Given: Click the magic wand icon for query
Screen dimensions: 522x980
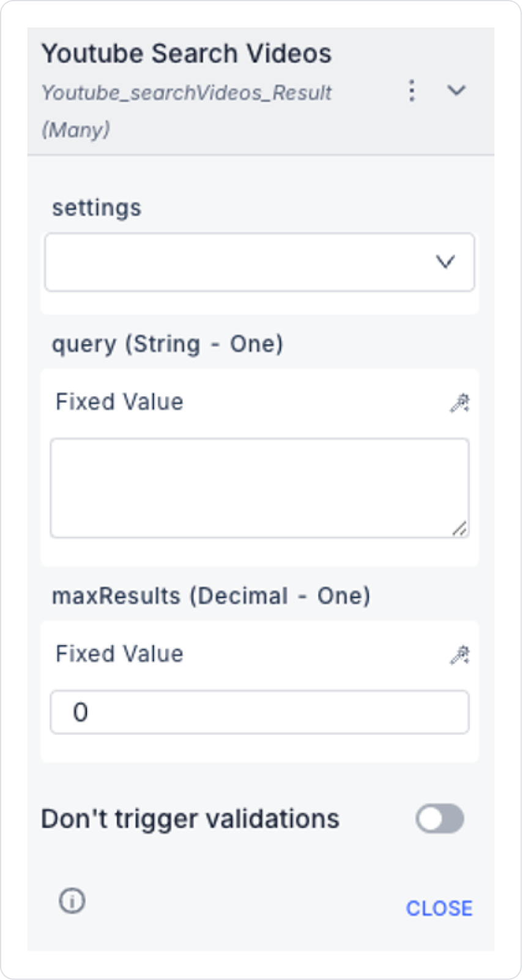Looking at the screenshot, I should pyautogui.click(x=460, y=403).
